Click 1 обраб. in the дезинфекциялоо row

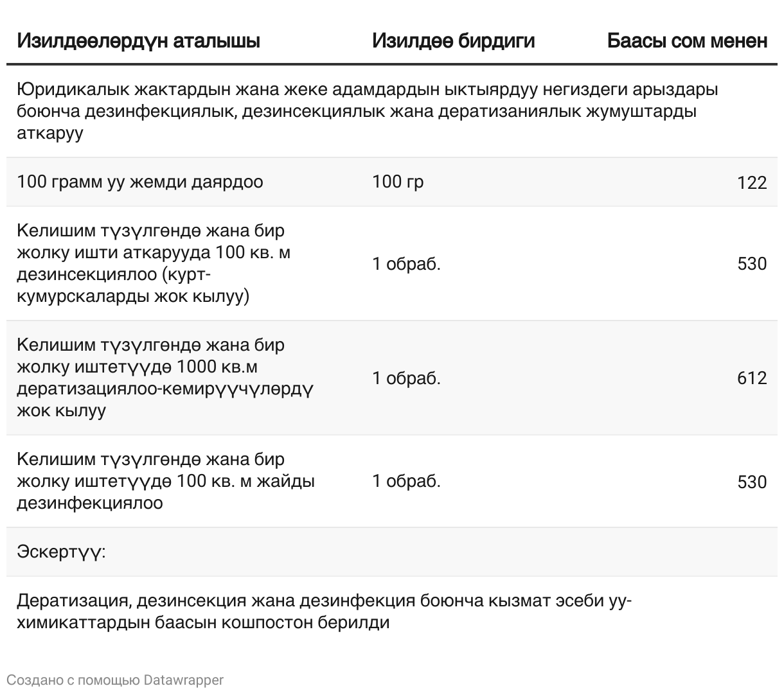pos(406,481)
